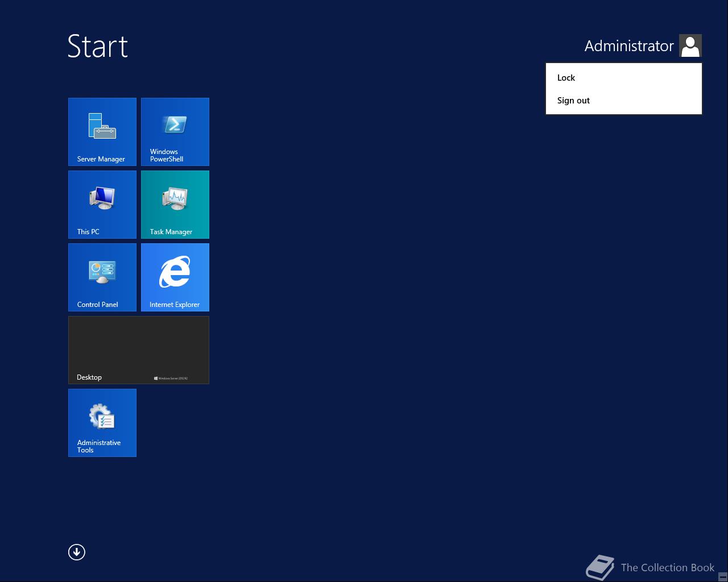Open the Administrative Tools tile
The width and height of the screenshot is (728, 582).
[102, 423]
